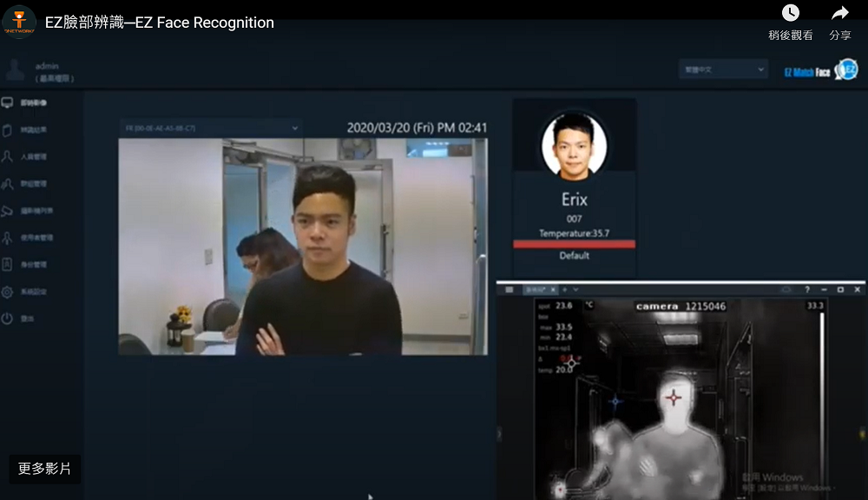Maximize the thermal camera window

pos(840,290)
